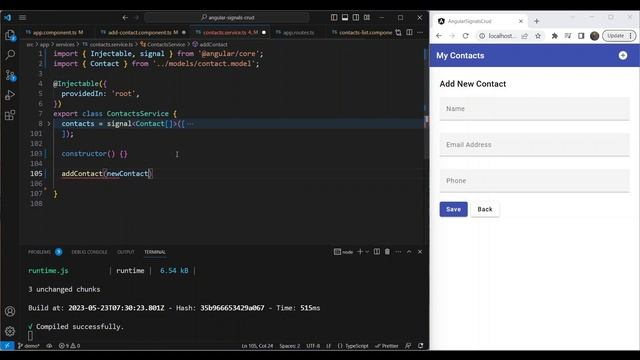640x360 pixels.
Task: Open a new browser tab
Action: coord(536,21)
